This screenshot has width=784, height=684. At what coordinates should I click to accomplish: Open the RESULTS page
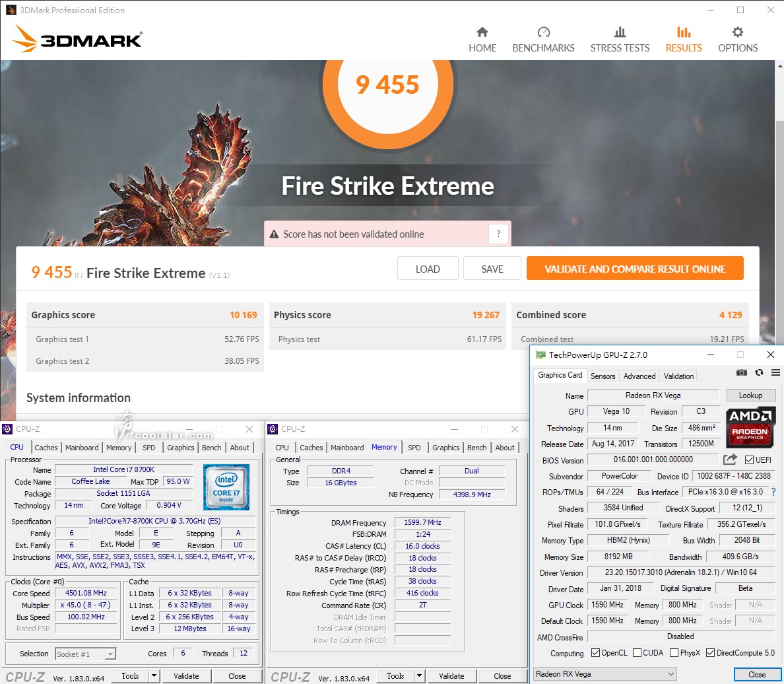click(684, 40)
